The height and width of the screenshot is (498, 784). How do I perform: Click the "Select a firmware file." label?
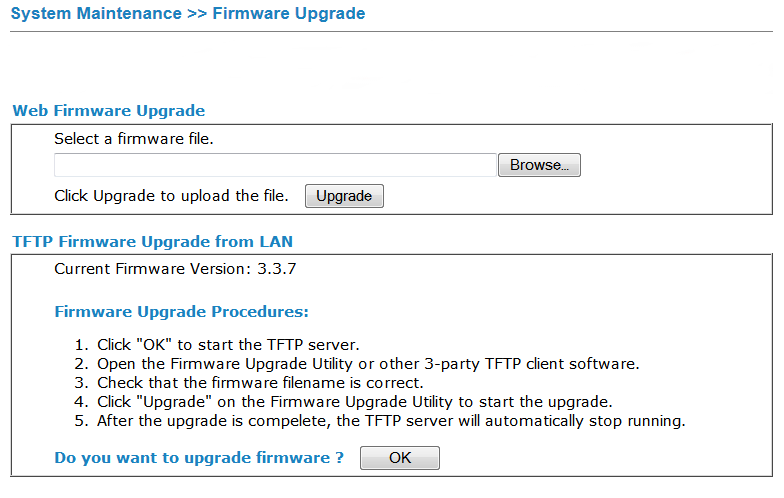[133, 139]
